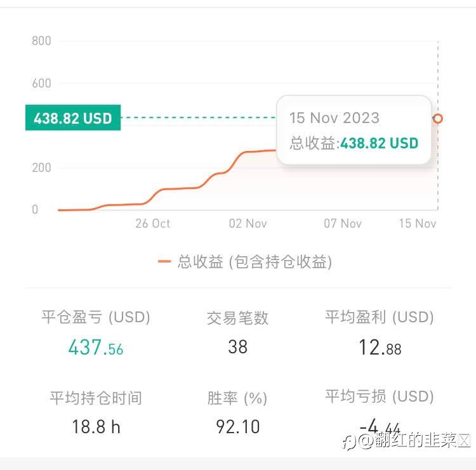The image size is (476, 470).
Task: Select the 15 Nov x-axis label
Action: pos(417,223)
